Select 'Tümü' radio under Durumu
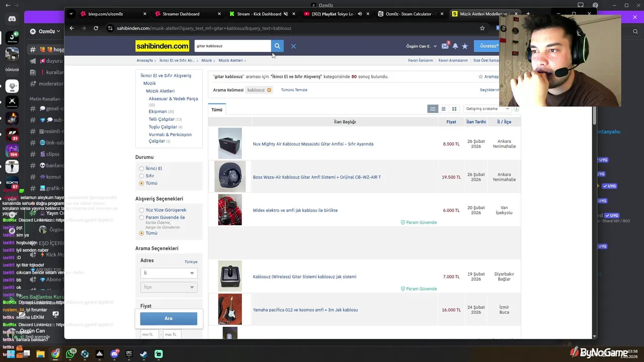 tap(141, 184)
